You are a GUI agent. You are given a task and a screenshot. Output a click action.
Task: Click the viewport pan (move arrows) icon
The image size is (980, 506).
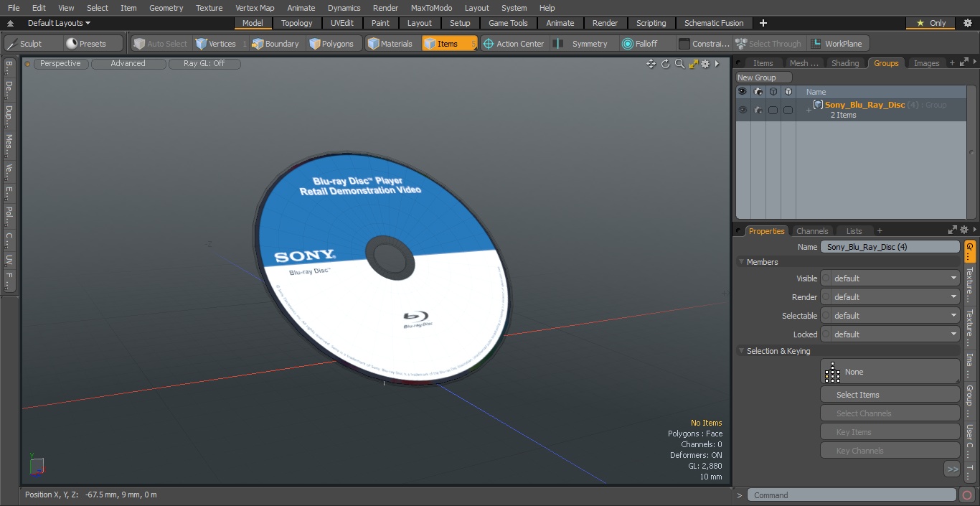[651, 64]
